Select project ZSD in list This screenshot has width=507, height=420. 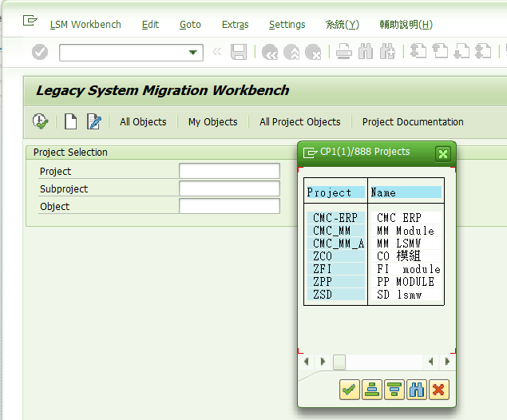coord(336,294)
